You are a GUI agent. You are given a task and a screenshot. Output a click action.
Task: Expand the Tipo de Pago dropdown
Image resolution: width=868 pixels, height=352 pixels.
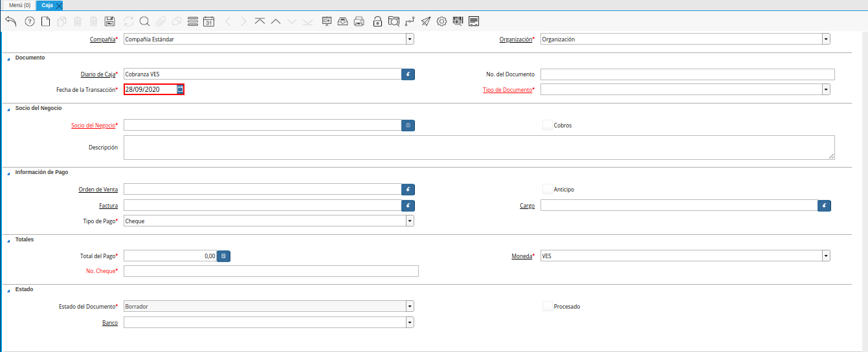(409, 221)
